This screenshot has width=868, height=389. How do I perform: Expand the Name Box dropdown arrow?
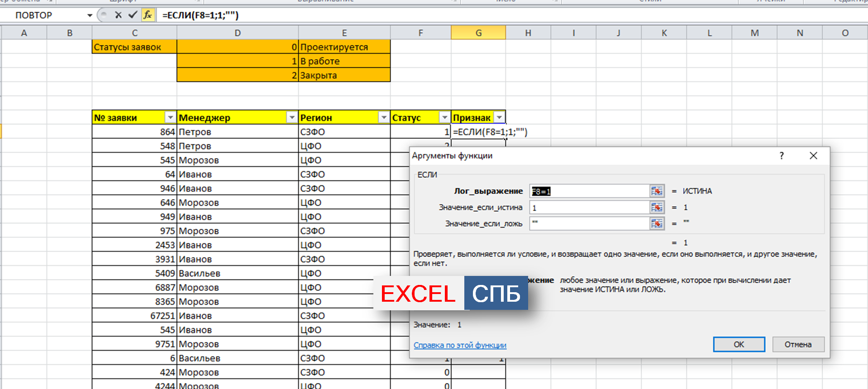pyautogui.click(x=90, y=15)
